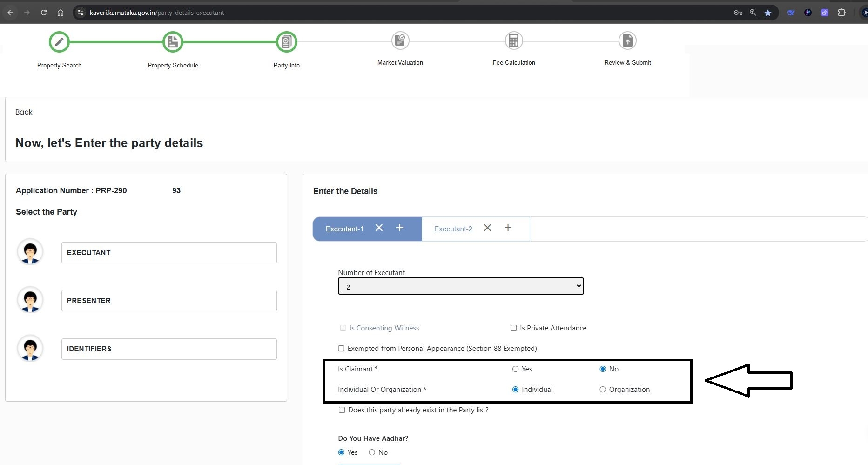Click the Back link
The width and height of the screenshot is (868, 465).
[24, 112]
